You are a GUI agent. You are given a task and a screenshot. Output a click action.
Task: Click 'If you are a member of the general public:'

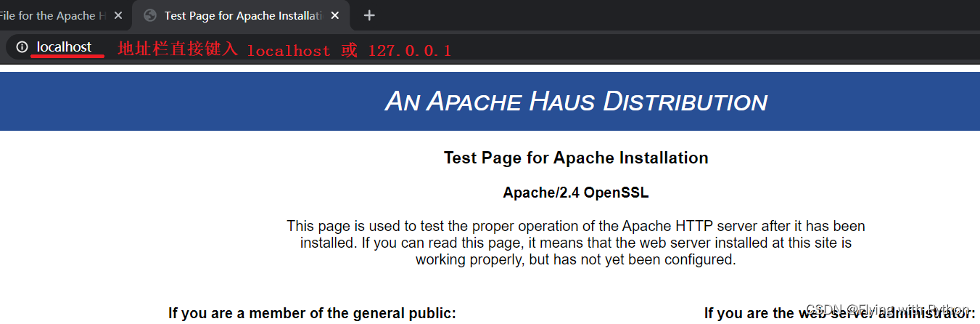pyautogui.click(x=312, y=313)
